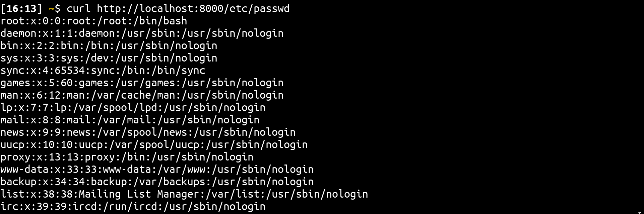Click the backup:x:34:34 entry
Image resolution: width=644 pixels, height=214 pixels.
(x=157, y=182)
